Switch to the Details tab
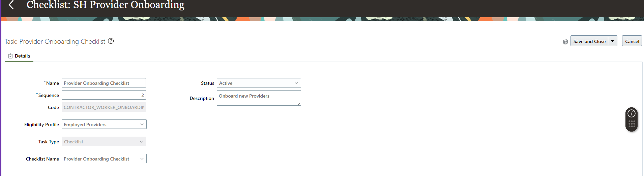This screenshot has height=176, width=644. pyautogui.click(x=19, y=56)
